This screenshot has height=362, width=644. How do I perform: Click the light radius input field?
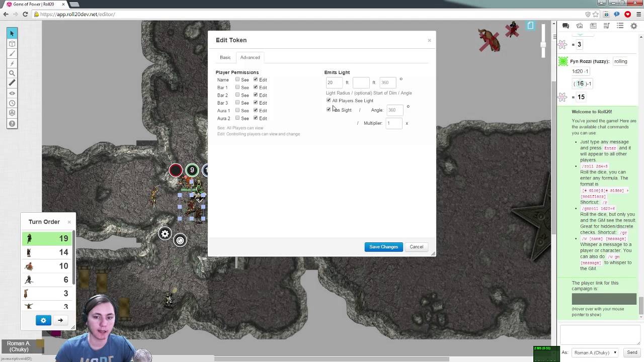point(334,82)
